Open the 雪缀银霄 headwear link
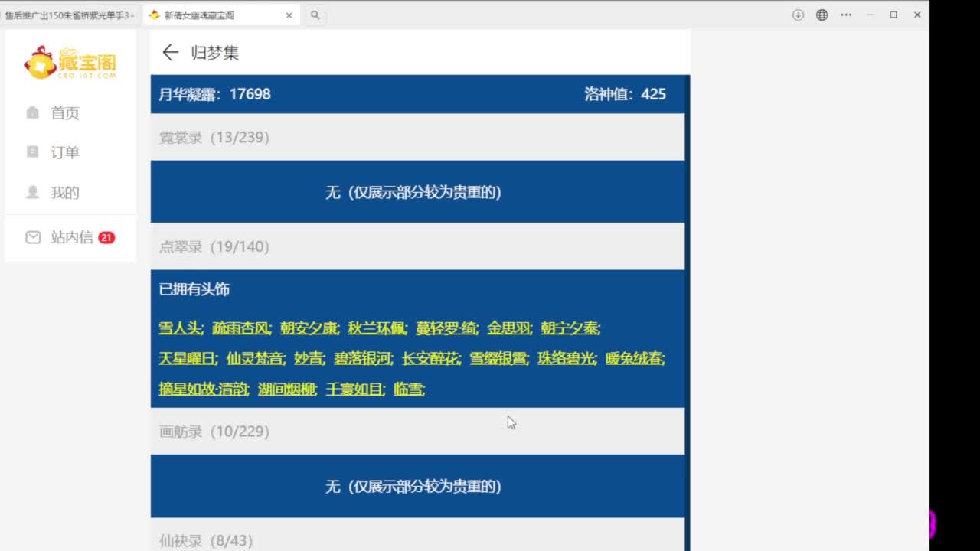 point(498,358)
